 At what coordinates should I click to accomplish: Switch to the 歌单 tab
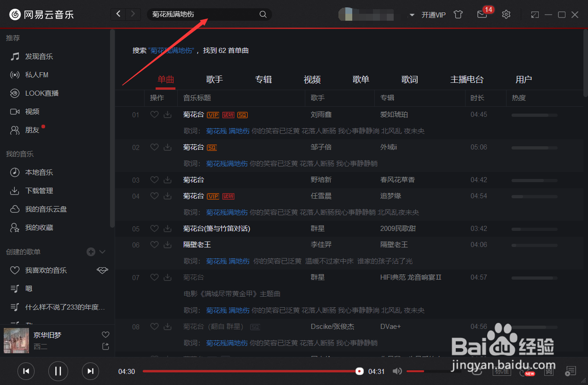tap(361, 80)
